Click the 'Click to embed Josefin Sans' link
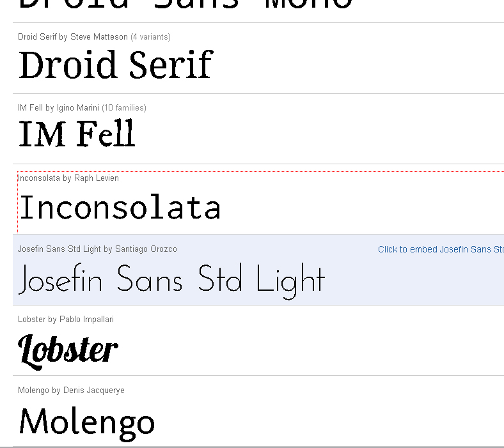Viewport: 504px width, 448px height. pos(441,249)
